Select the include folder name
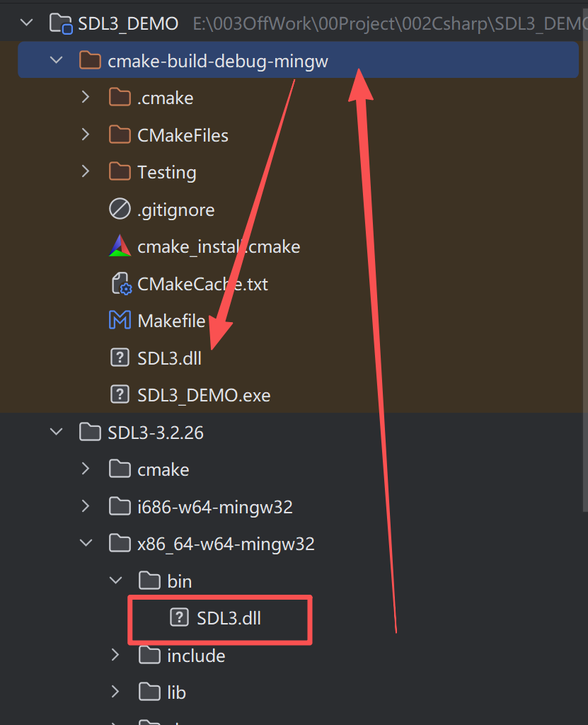 pyautogui.click(x=196, y=656)
